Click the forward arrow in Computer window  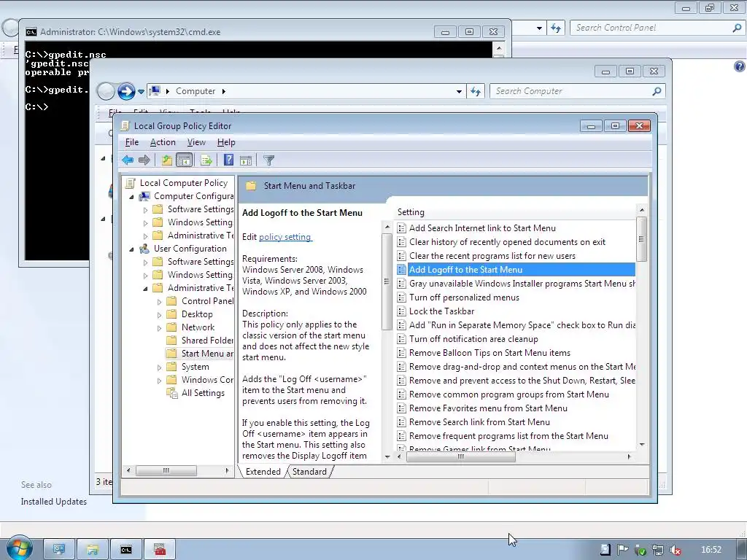[x=126, y=91]
